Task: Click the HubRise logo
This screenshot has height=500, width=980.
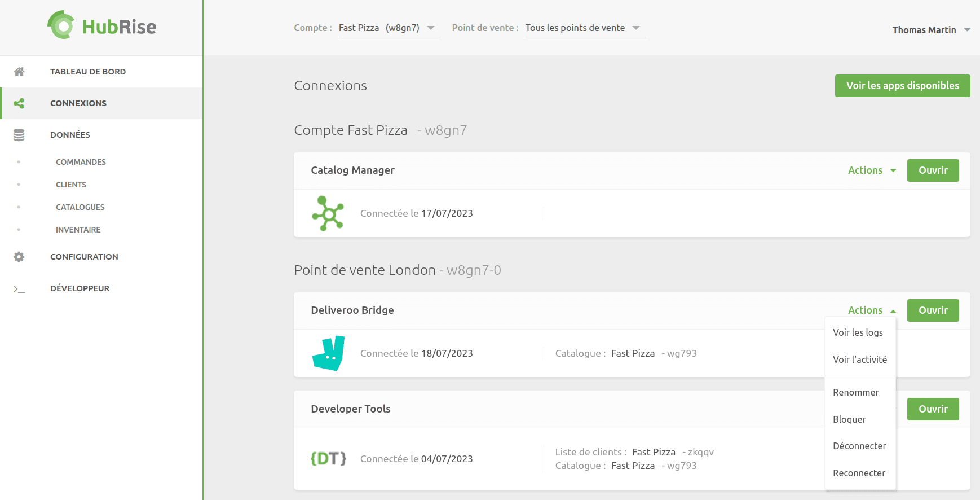Action: pyautogui.click(x=101, y=25)
